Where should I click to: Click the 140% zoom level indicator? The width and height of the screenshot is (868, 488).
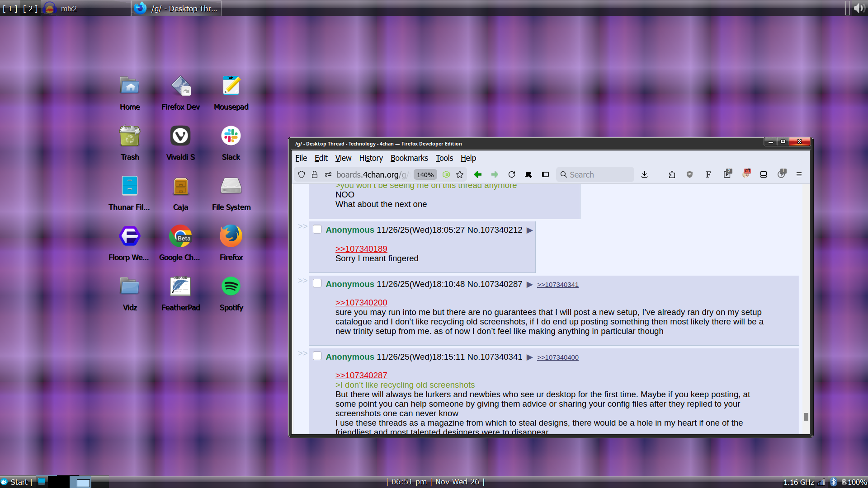[425, 175]
